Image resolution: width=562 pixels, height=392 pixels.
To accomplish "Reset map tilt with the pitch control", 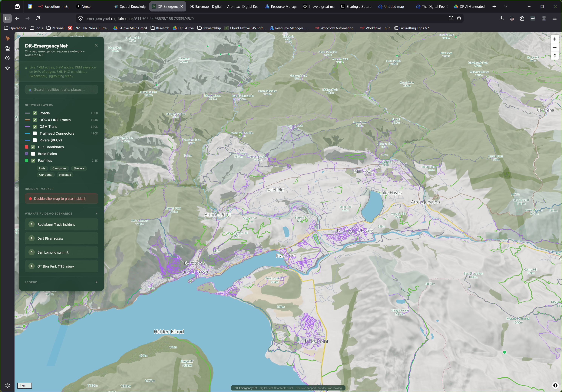I will [x=555, y=56].
